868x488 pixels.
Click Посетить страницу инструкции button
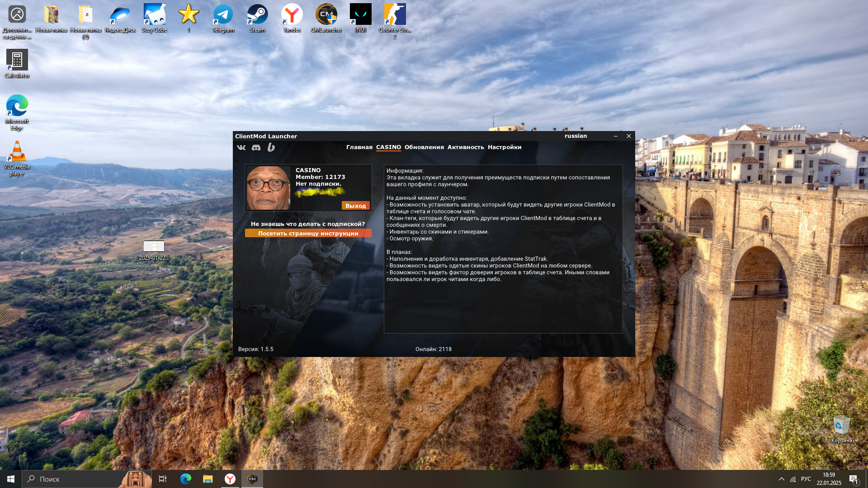coord(308,234)
